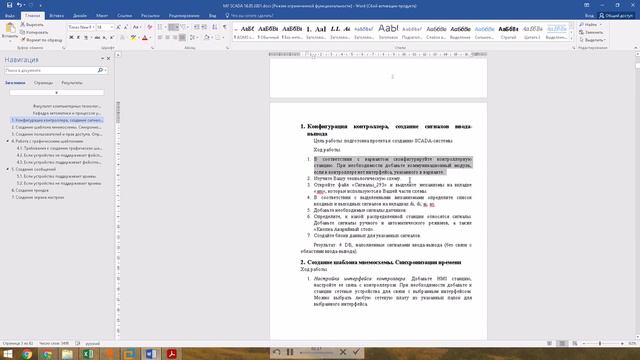Save the document via quick access Save icon

click(x=9, y=5)
